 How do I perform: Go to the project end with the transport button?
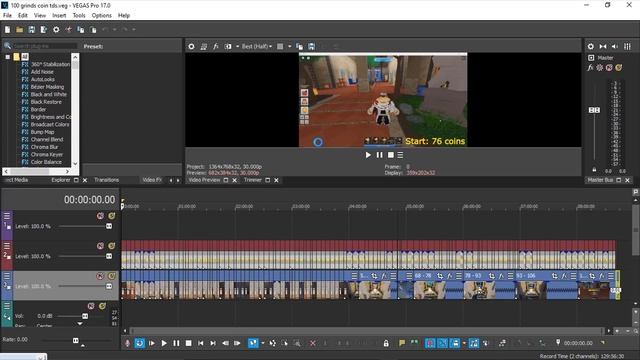click(x=213, y=343)
